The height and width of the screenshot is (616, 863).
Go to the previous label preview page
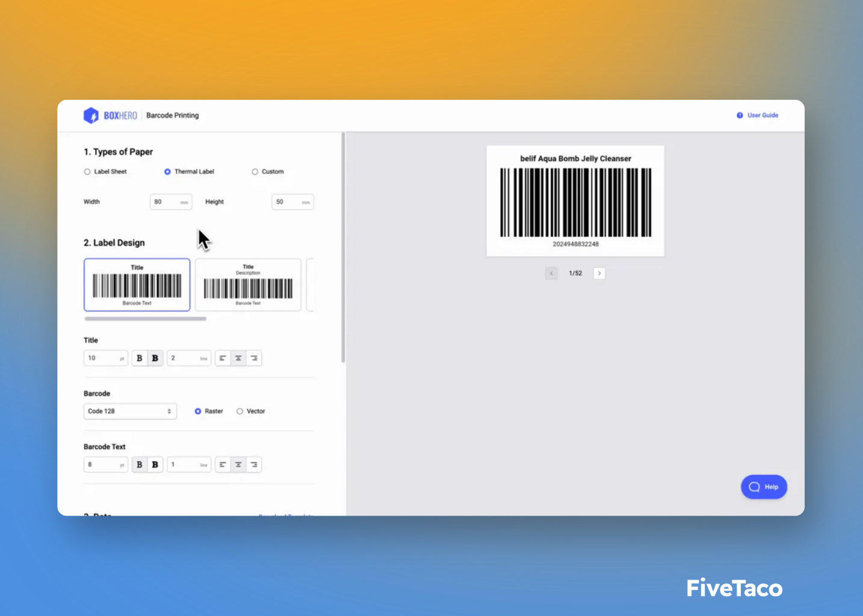(x=551, y=273)
